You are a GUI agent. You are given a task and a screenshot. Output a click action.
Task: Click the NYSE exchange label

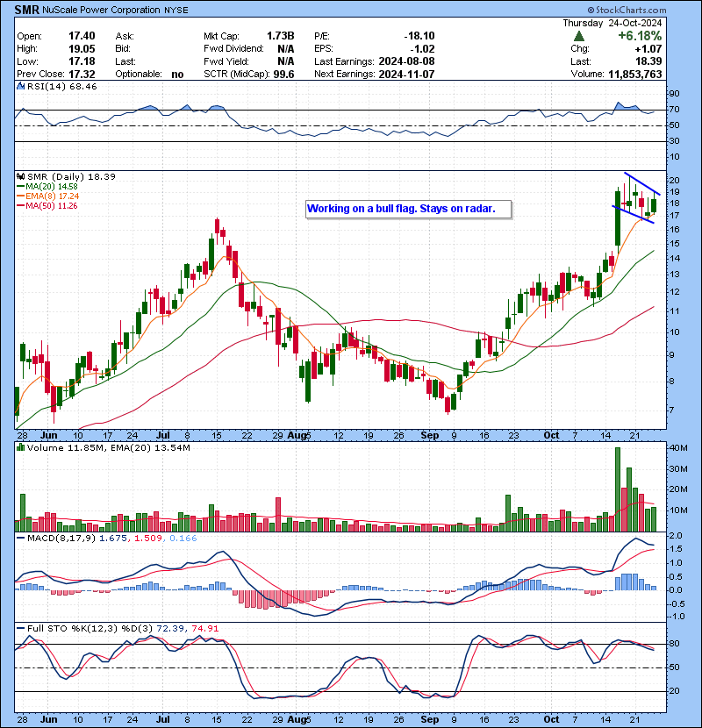[176, 11]
